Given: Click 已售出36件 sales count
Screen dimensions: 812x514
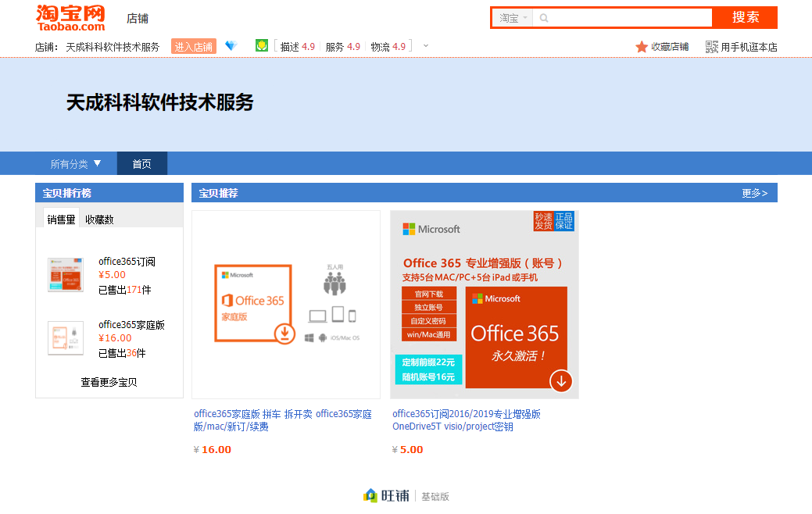Looking at the screenshot, I should [122, 353].
